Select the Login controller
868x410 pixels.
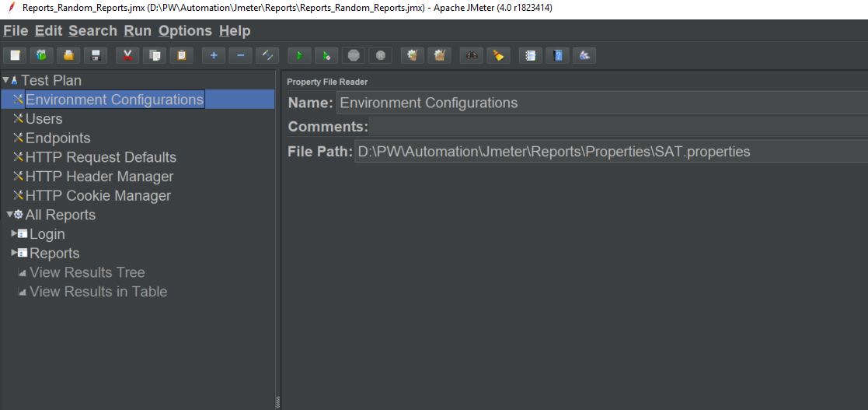pos(47,234)
